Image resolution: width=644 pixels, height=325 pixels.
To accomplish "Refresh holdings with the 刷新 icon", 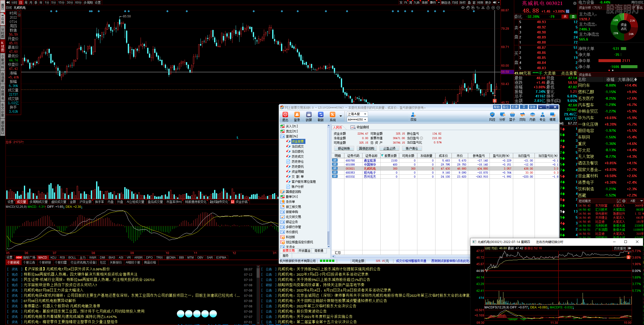I will click(320, 117).
